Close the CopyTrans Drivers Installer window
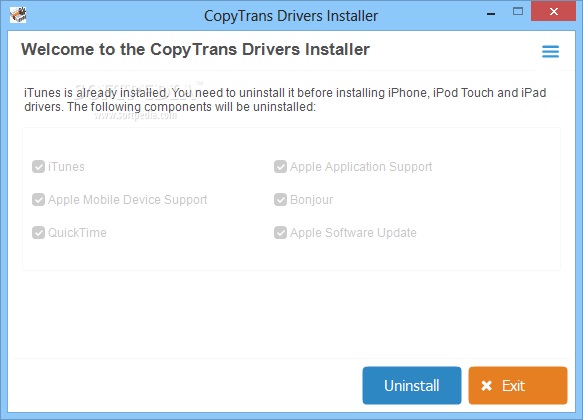This screenshot has height=420, width=583. (x=553, y=12)
